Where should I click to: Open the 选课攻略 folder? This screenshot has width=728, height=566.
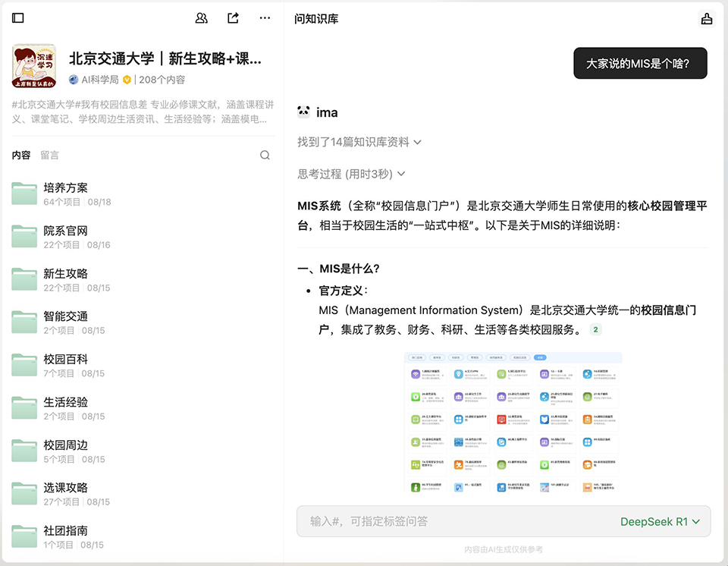[x=66, y=487]
